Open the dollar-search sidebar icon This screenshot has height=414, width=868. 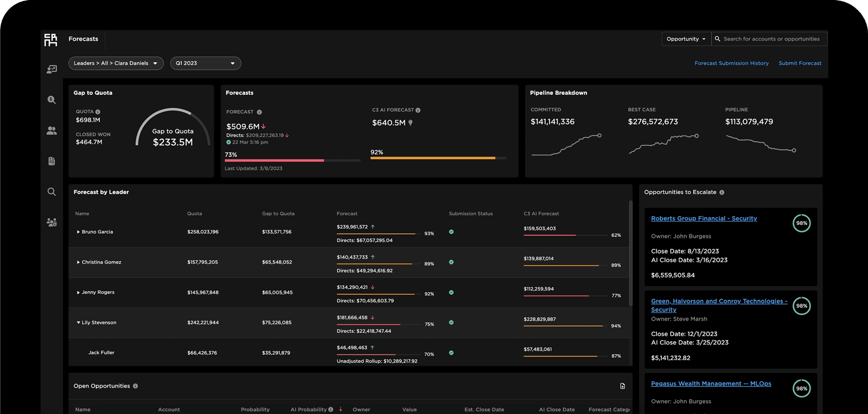tap(52, 100)
